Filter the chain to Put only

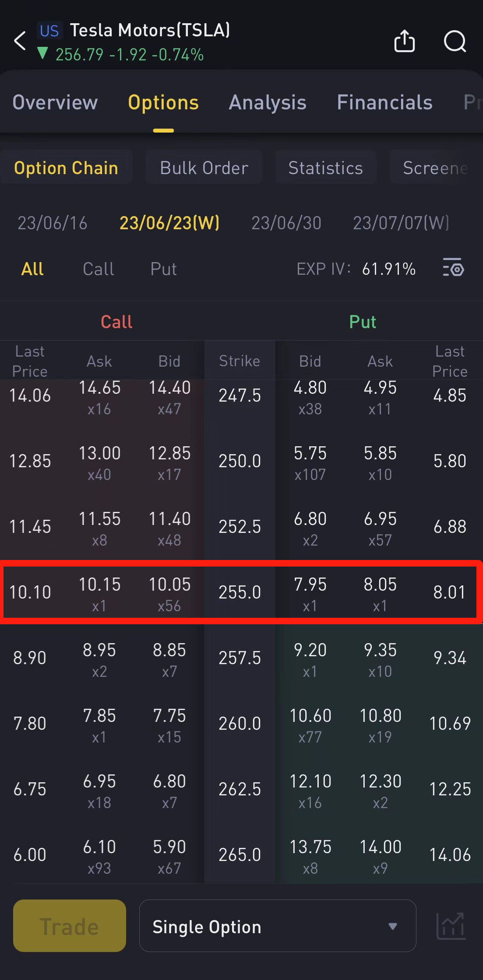pos(163,269)
